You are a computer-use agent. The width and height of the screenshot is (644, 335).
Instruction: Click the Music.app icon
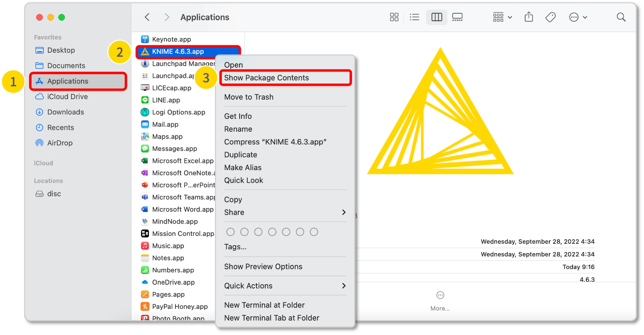click(145, 246)
